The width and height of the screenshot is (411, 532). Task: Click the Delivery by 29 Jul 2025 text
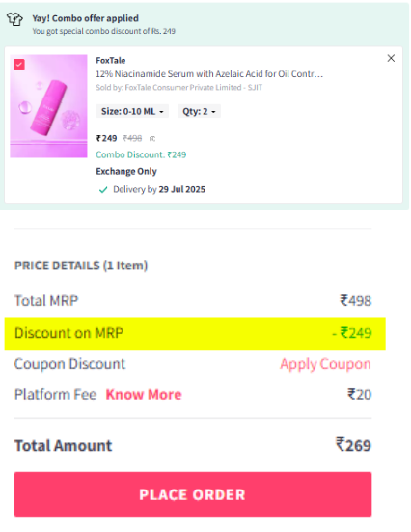point(159,189)
